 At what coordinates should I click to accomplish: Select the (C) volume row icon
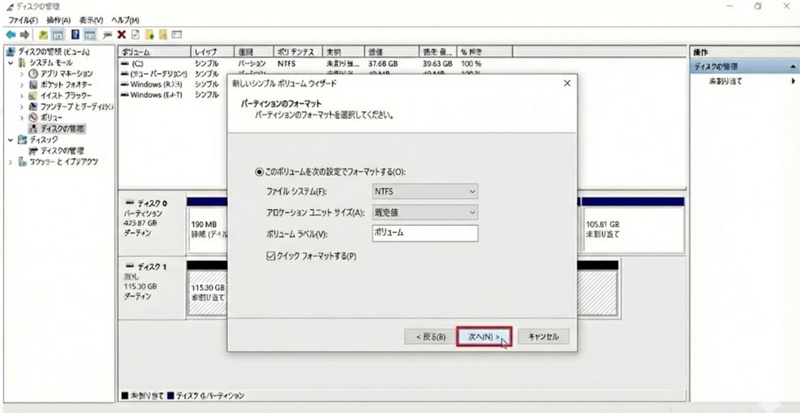coord(124,64)
